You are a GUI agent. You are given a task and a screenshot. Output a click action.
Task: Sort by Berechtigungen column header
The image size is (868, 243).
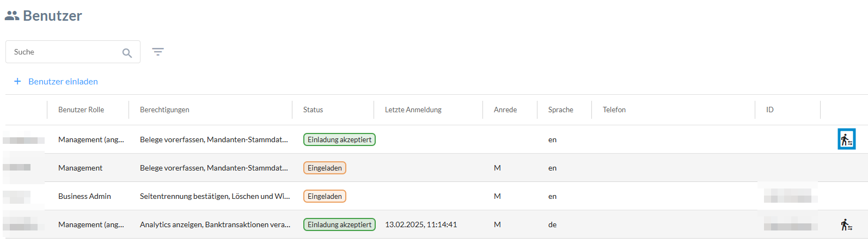click(164, 110)
